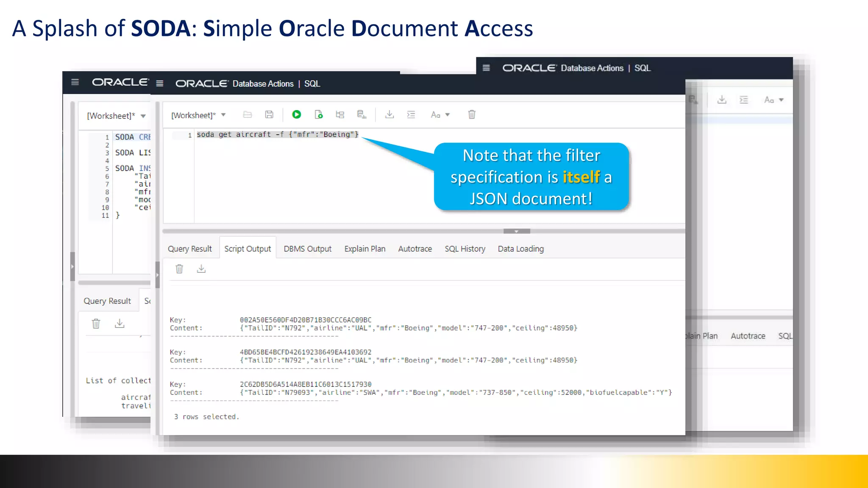This screenshot has height=488, width=868.
Task: Clear script output with trash icon
Action: tap(179, 269)
